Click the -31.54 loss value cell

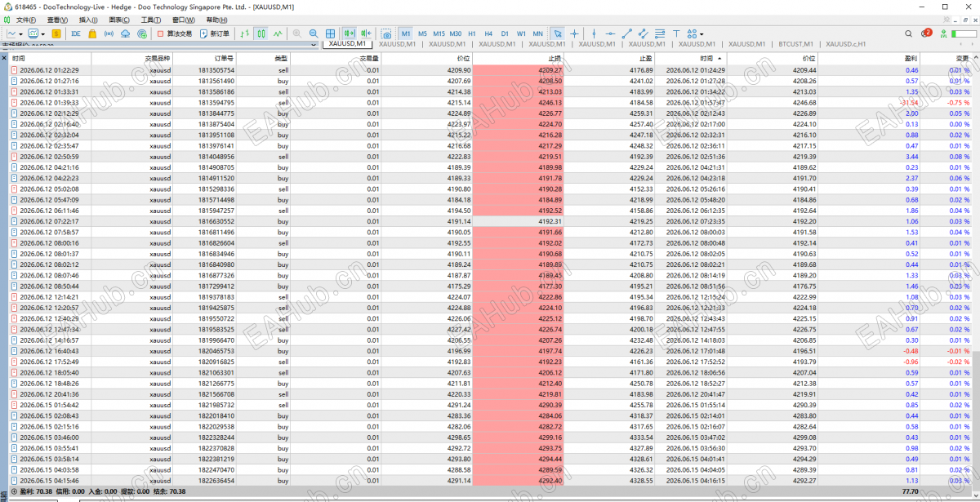(909, 103)
